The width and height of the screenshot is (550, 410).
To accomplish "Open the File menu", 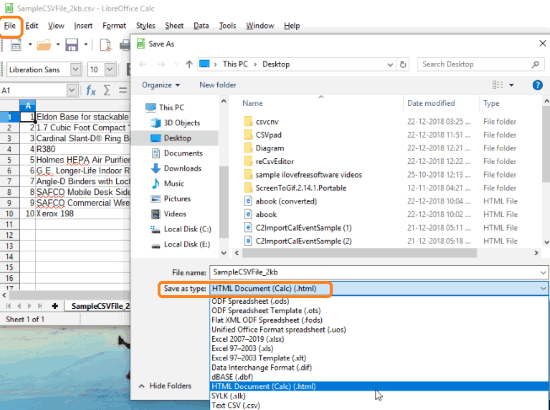I will point(10,26).
